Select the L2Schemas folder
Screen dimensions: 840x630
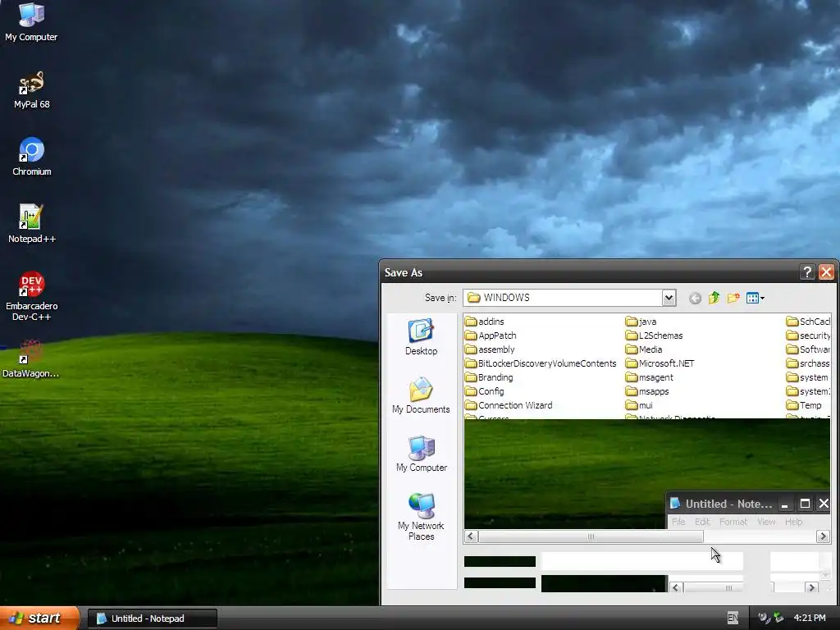[x=654, y=336]
